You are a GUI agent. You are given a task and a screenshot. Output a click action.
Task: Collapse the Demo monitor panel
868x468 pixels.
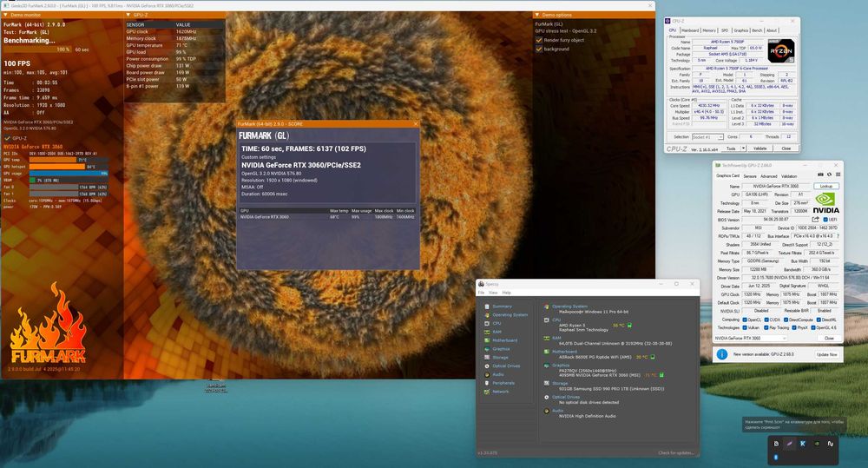(4, 15)
